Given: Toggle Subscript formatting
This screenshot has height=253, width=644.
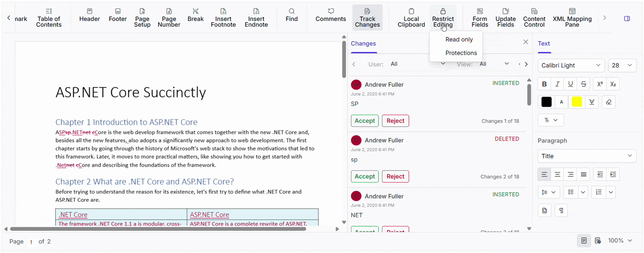Looking at the screenshot, I should click(613, 84).
